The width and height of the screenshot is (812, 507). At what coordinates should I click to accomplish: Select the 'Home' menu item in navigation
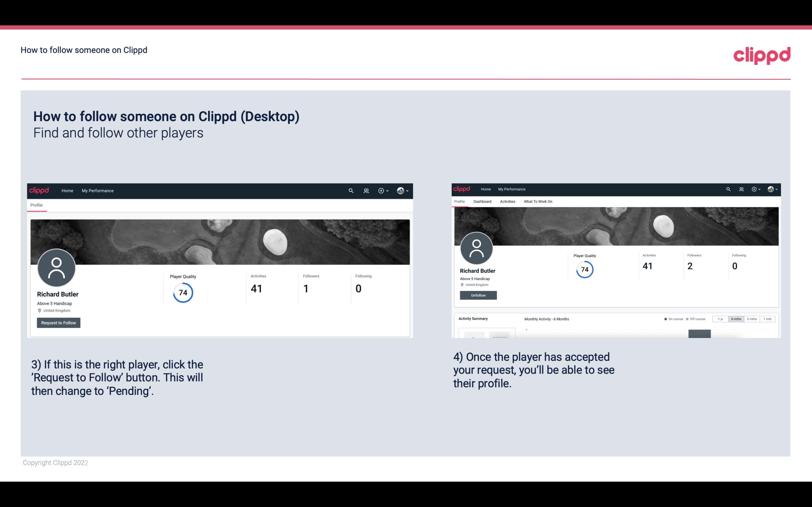pos(67,190)
